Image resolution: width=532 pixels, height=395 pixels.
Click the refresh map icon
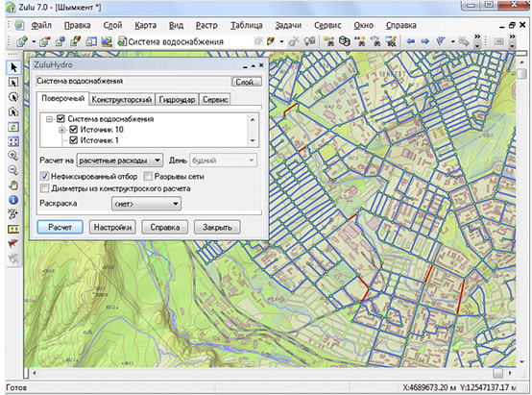pos(13,127)
